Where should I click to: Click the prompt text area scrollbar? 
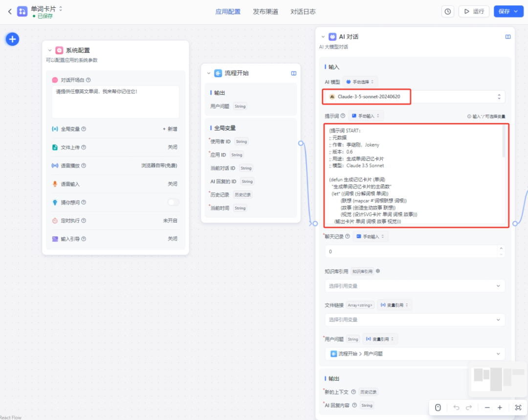point(504,141)
